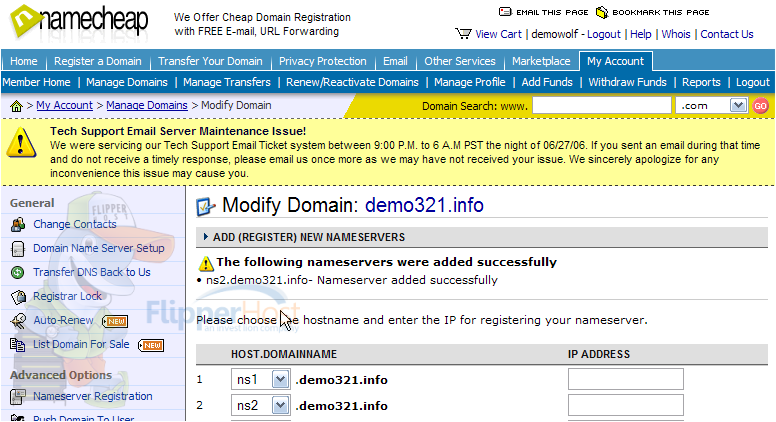Click the warning icon next to nameservers added message
Viewport: 776px width, 422px height.
(x=205, y=264)
